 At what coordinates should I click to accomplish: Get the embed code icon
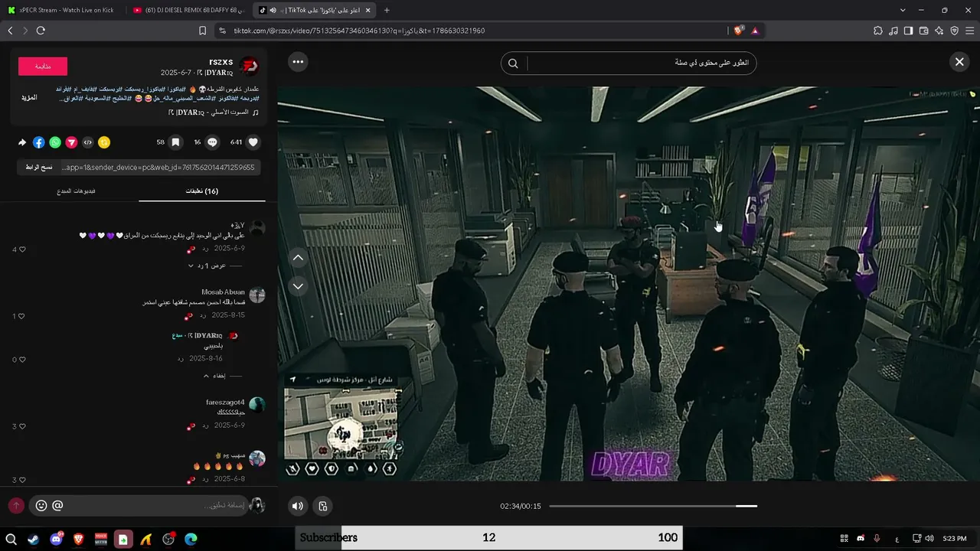point(87,142)
